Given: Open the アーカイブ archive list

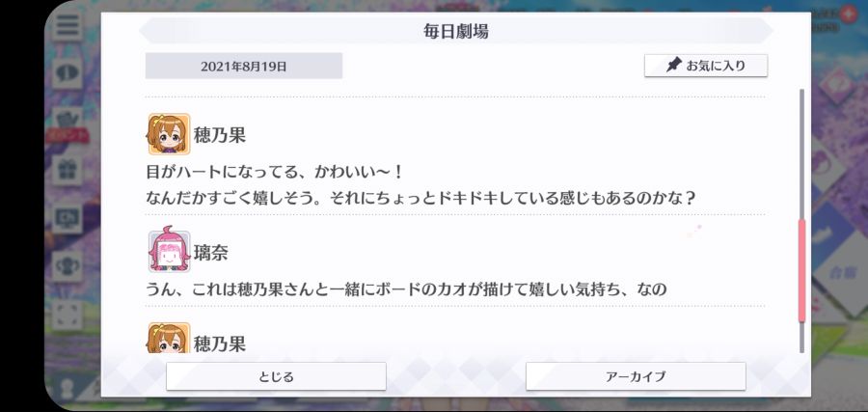Looking at the screenshot, I should 636,376.
